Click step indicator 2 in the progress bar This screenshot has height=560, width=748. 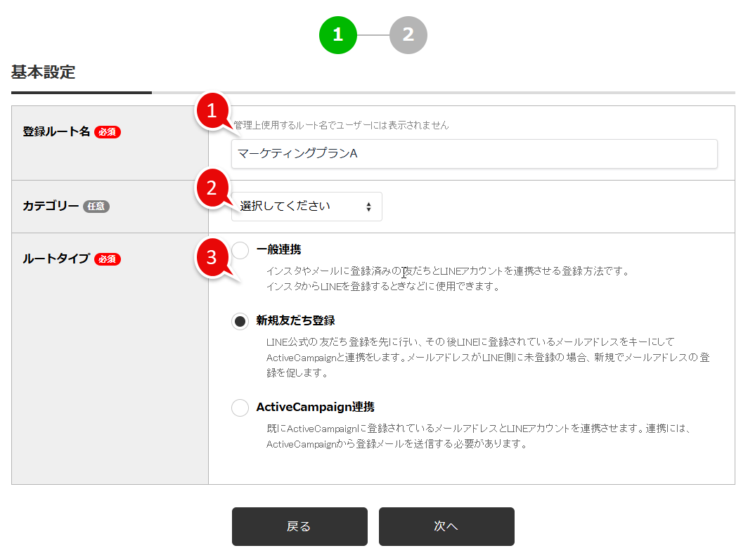click(x=408, y=35)
